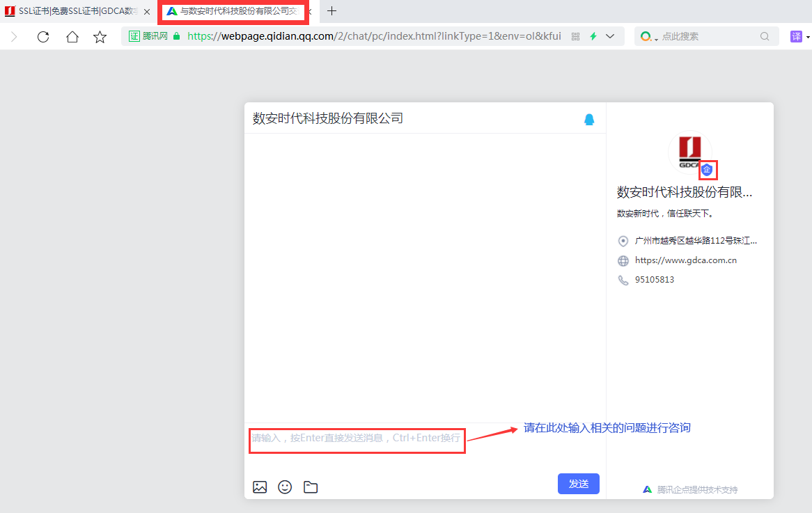Toggle the blue notification bell

pos(589,120)
